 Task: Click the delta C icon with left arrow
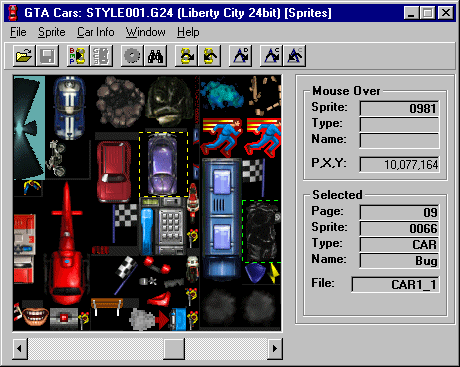295,56
